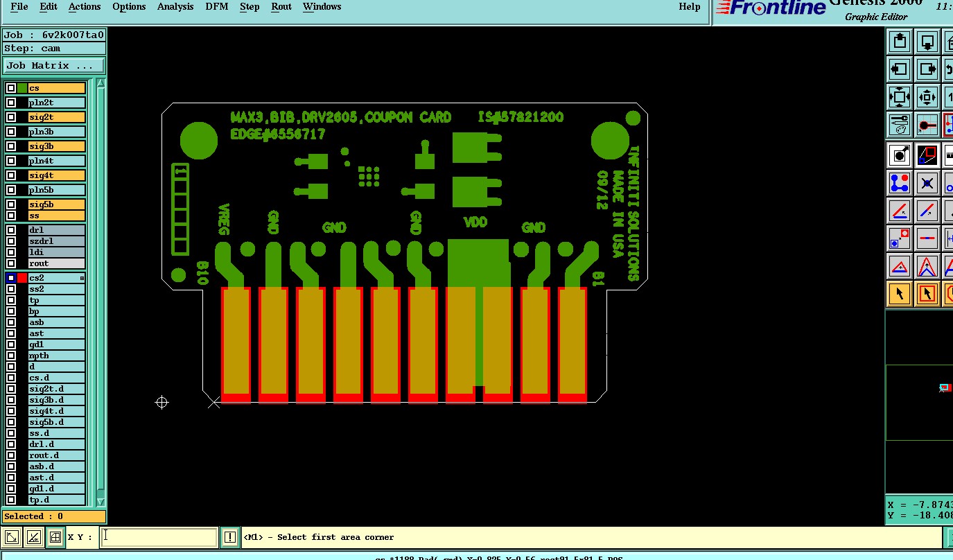The height and width of the screenshot is (560, 953).
Task: Click the zoom out expand-arrows icon
Action: pos(900,96)
